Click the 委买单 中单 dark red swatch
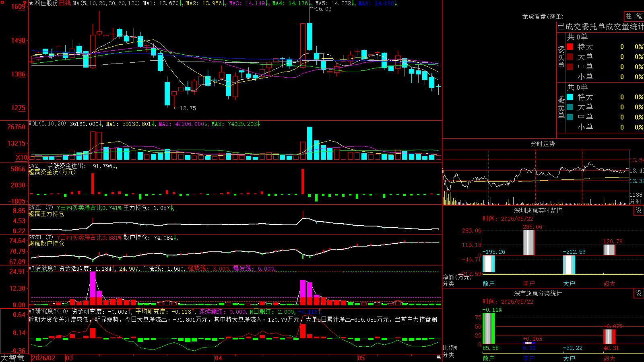This screenshot has height=362, width=644. [x=570, y=67]
